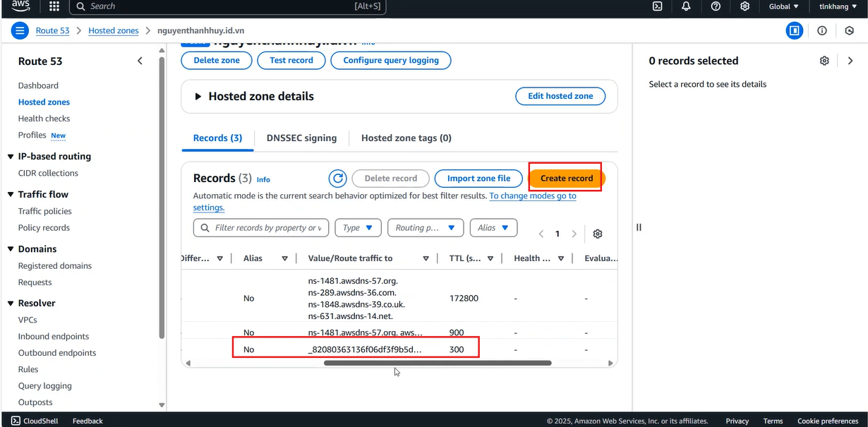868x427 pixels.
Task: Open Health checks in the sidebar
Action: (44, 119)
